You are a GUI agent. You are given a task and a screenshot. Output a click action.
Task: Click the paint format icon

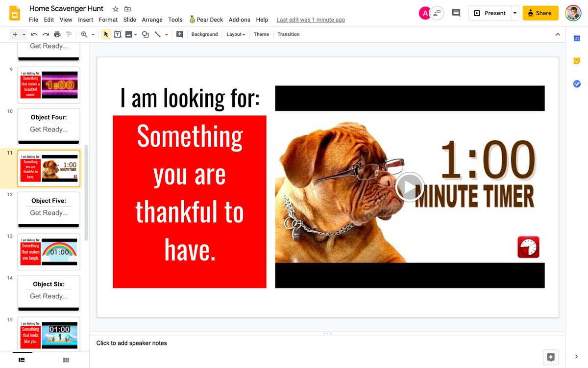point(69,34)
